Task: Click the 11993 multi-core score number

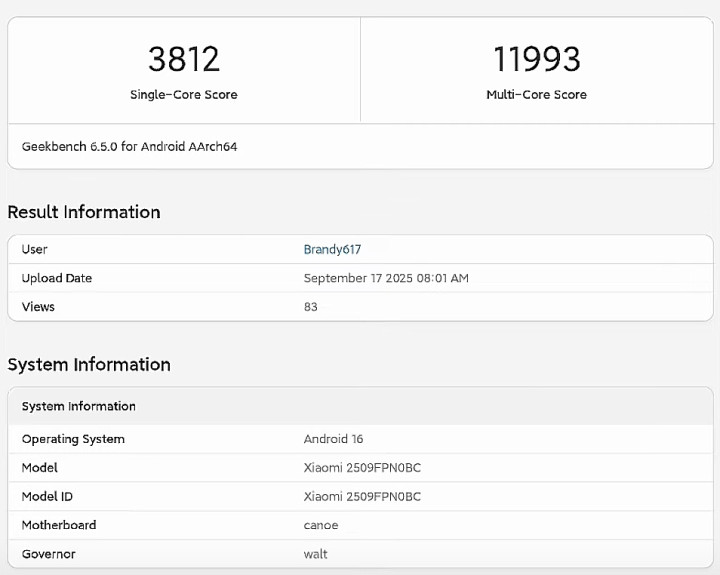Action: coord(536,59)
